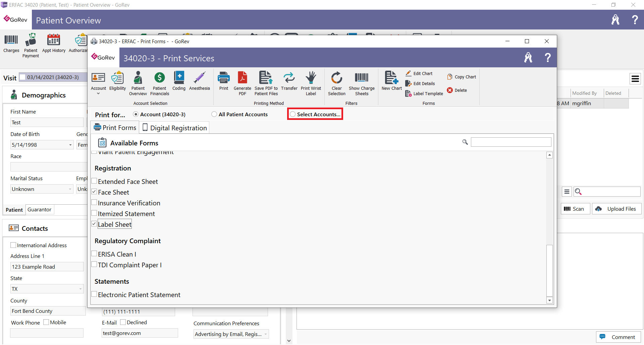Click the Print icon

click(x=224, y=81)
